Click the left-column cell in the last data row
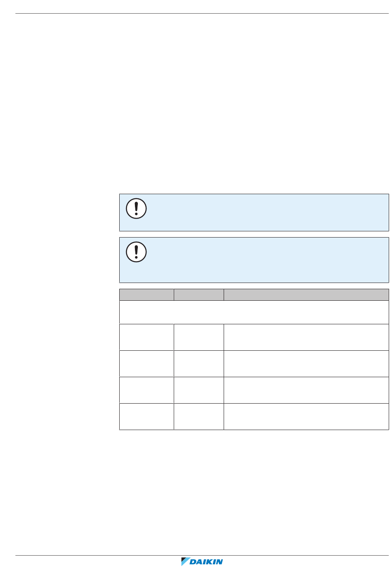Viewport: 392px width, 573px height. click(146, 416)
